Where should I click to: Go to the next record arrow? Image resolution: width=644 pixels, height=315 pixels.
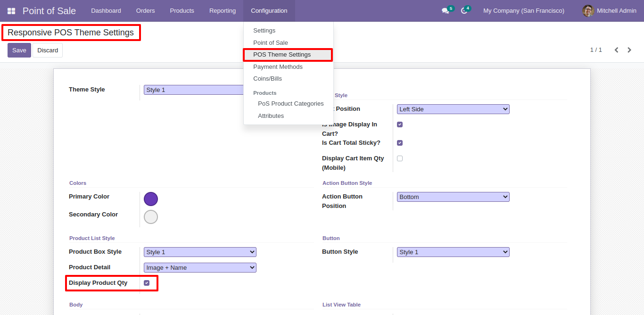[x=629, y=50]
